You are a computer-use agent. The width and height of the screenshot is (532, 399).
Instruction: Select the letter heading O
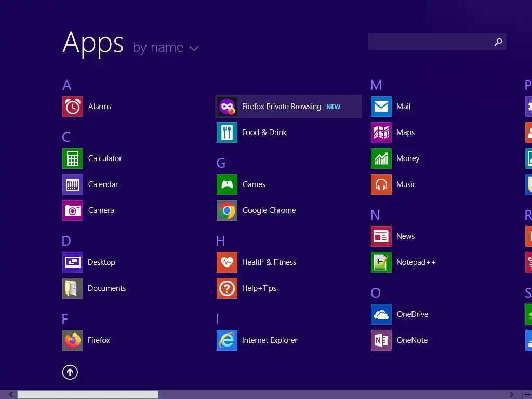pos(376,293)
